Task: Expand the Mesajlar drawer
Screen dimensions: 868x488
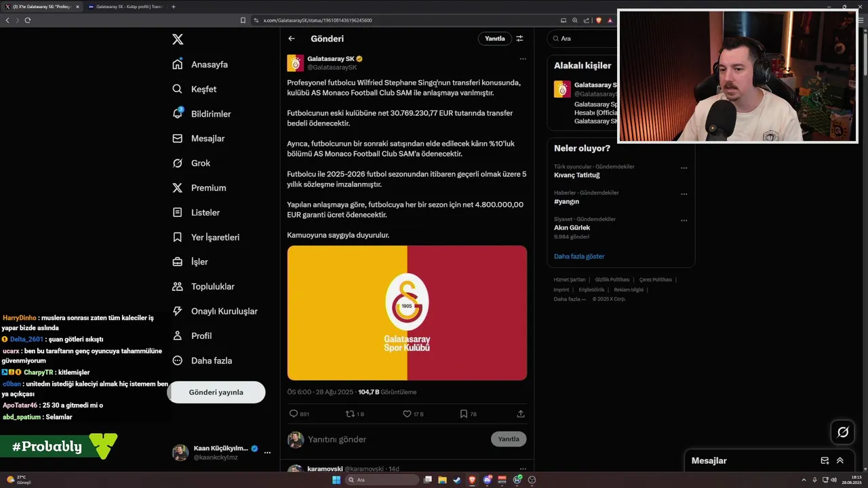Action: pyautogui.click(x=840, y=460)
